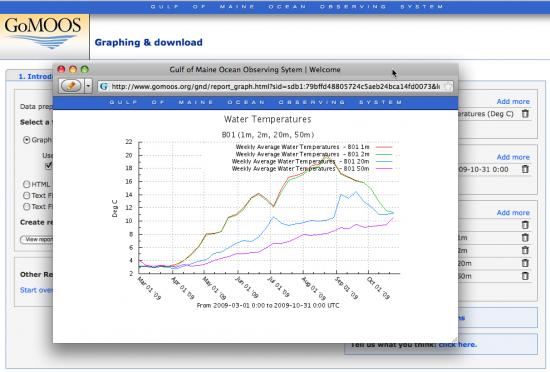Open the 1. Introduction tab

35,76
